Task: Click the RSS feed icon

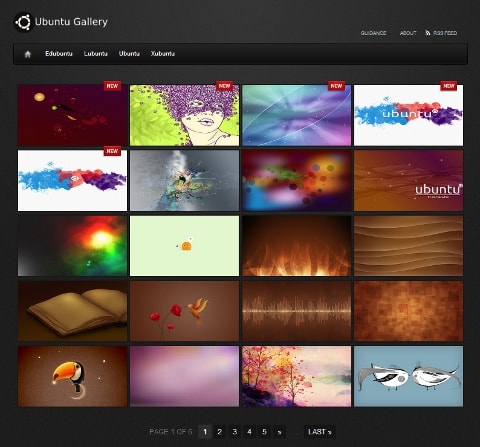Action: [428, 33]
